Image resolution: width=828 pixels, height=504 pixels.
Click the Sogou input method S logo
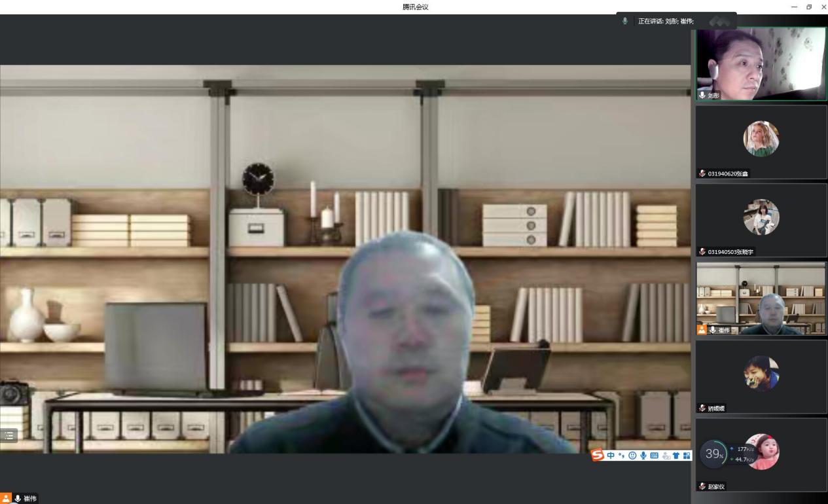coord(598,455)
